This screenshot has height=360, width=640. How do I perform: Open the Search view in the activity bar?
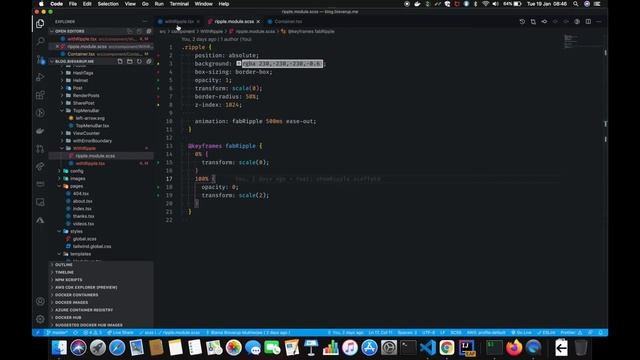40,41
